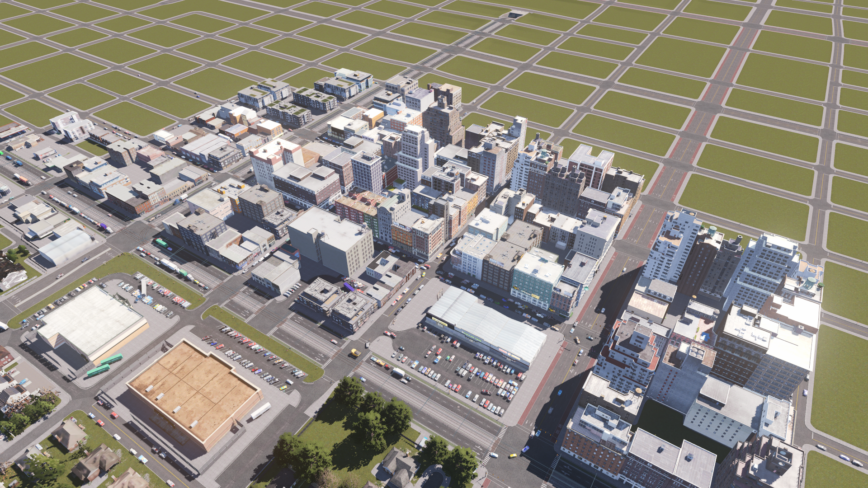Select the white box truck on the avenue
Image resolution: width=868 pixels, height=488 pixels.
point(398,372)
